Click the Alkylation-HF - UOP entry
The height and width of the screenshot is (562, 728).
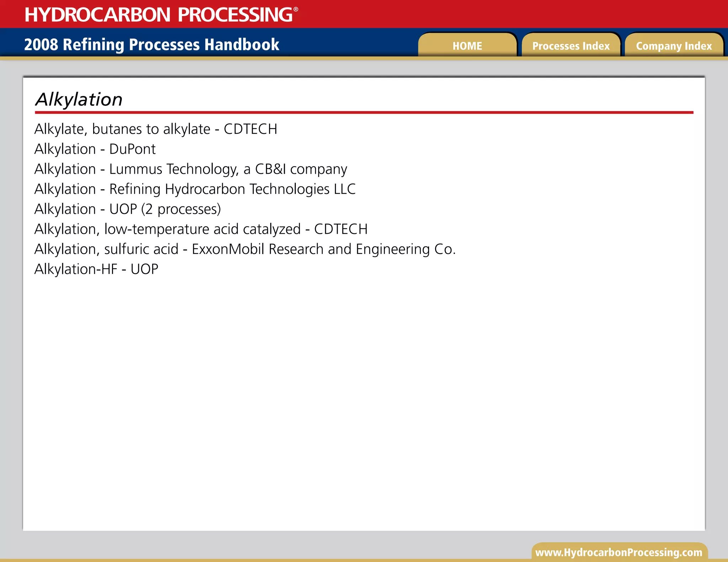tap(96, 269)
